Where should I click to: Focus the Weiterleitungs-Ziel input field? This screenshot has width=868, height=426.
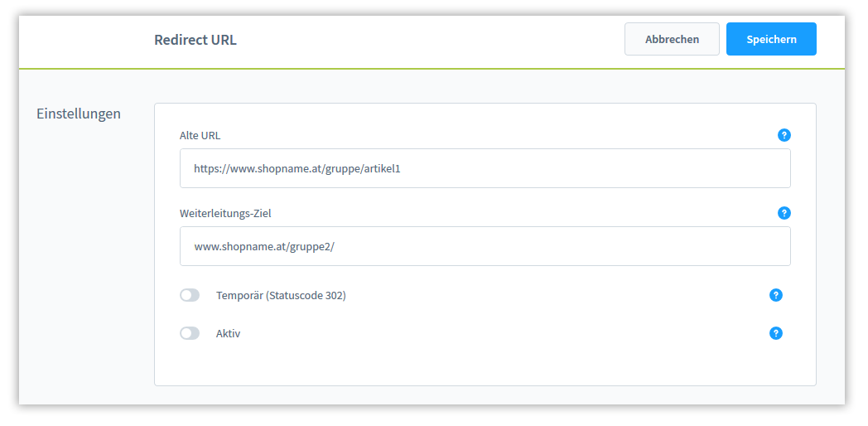click(485, 246)
